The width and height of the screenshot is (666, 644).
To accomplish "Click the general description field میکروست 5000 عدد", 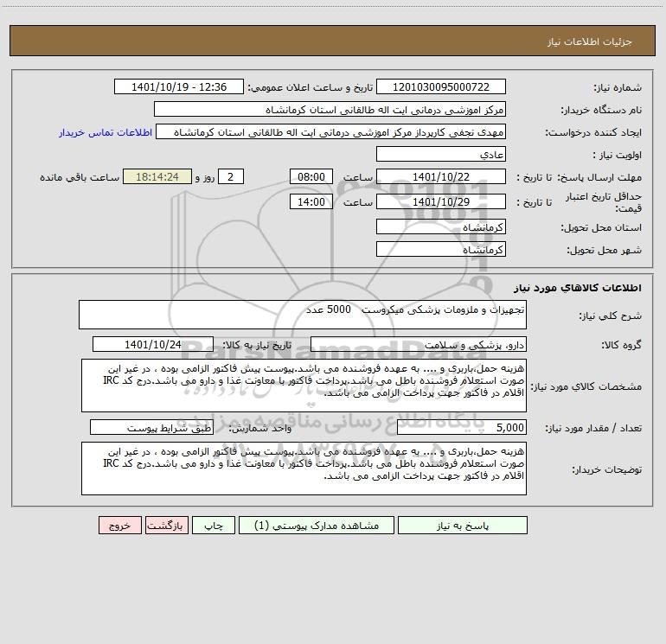I will [x=303, y=315].
